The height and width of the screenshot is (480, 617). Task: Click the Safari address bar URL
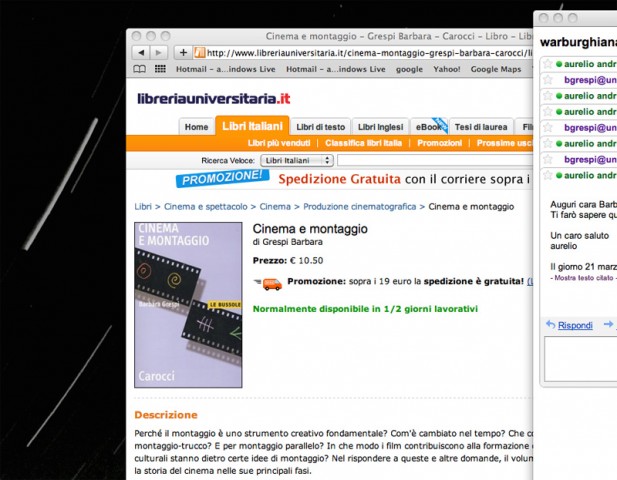(370, 53)
